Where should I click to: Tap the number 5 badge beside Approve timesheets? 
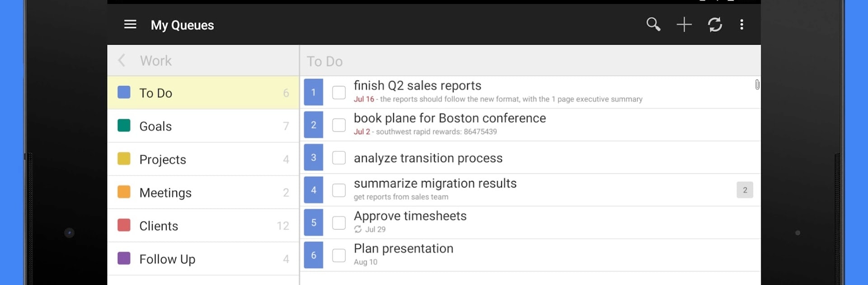(313, 222)
